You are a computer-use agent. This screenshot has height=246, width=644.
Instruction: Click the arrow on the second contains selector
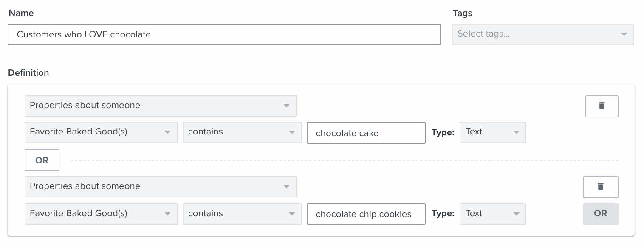[291, 214]
